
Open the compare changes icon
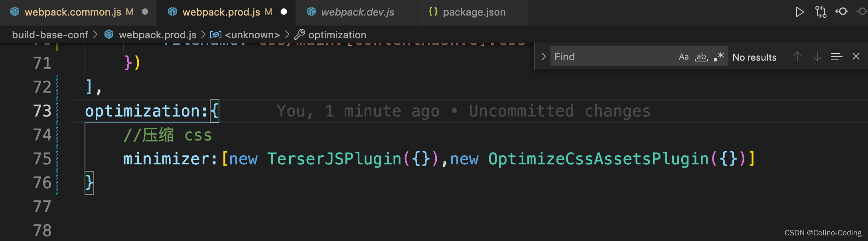click(821, 12)
